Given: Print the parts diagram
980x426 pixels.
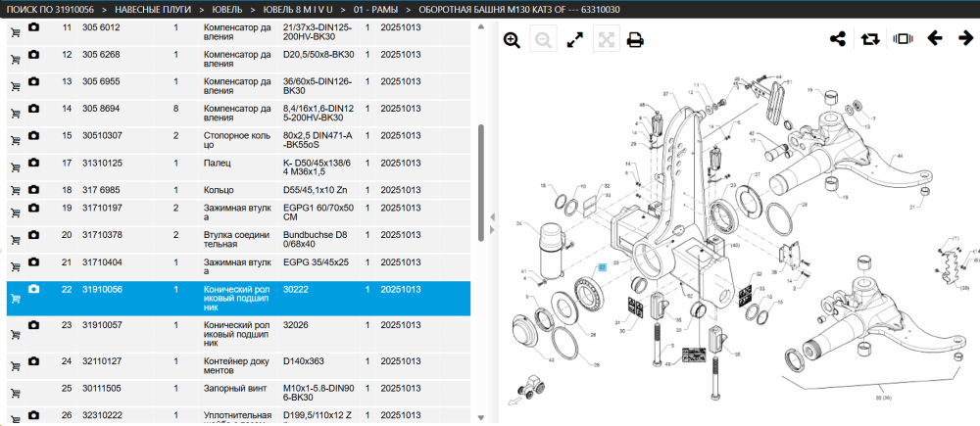Looking at the screenshot, I should pyautogui.click(x=635, y=40).
